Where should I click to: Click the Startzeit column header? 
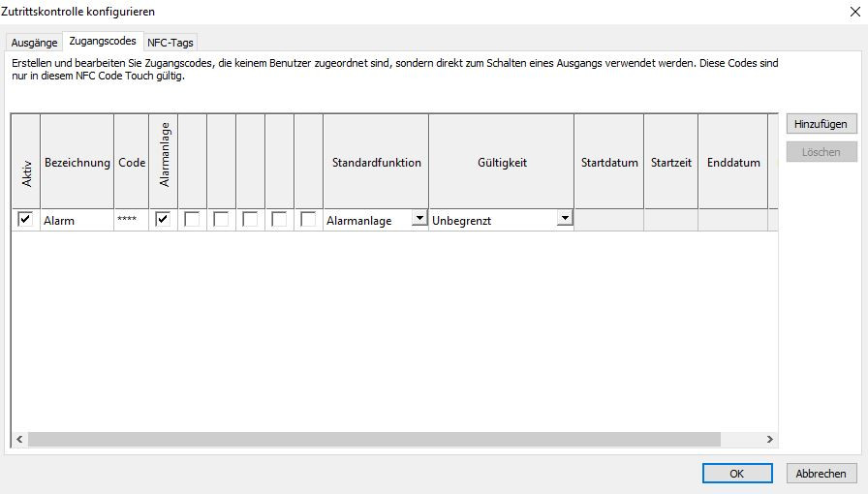[671, 163]
